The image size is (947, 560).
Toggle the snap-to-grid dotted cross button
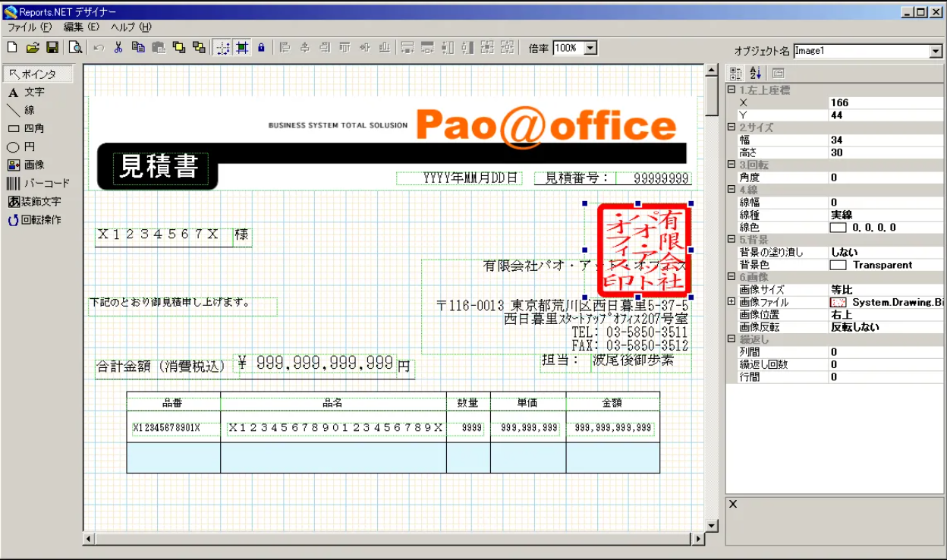(x=223, y=48)
